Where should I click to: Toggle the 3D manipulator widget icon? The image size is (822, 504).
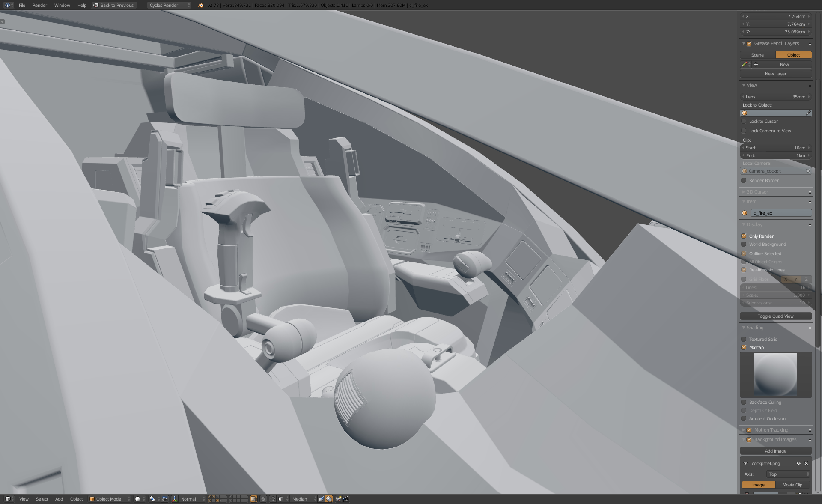[175, 499]
